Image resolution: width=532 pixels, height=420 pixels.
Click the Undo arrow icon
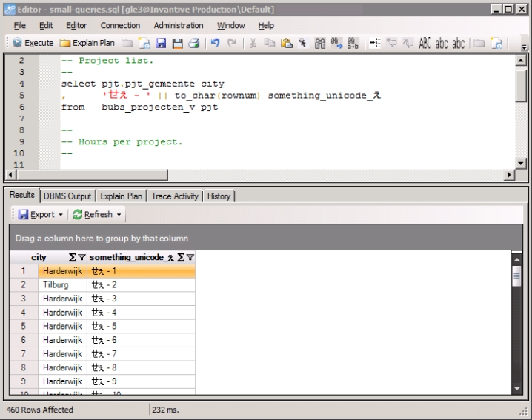click(215, 43)
